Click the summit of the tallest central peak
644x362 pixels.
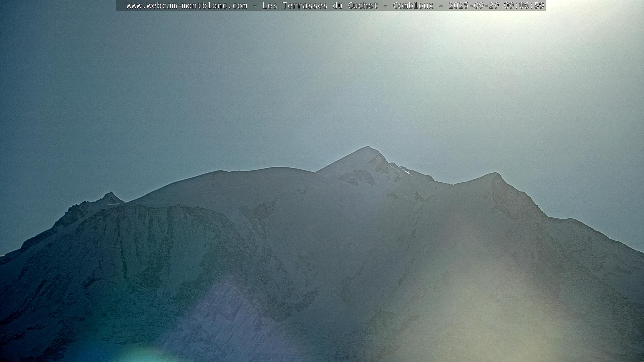coord(369,147)
